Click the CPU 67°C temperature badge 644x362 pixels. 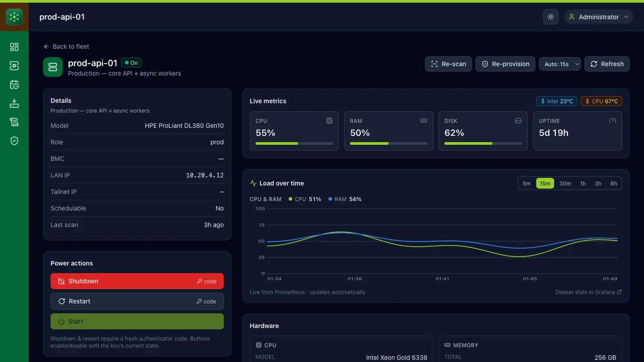(601, 101)
